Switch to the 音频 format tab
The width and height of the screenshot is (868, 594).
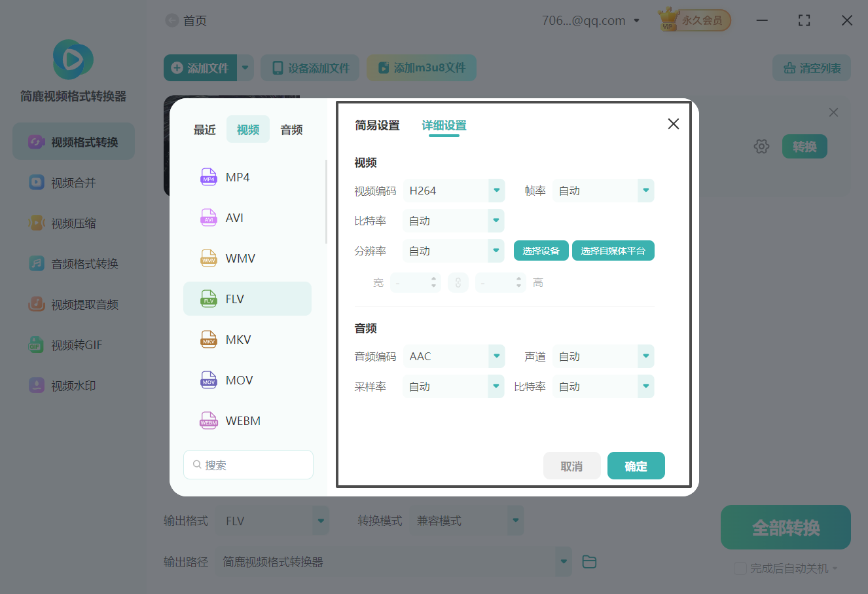click(x=291, y=129)
